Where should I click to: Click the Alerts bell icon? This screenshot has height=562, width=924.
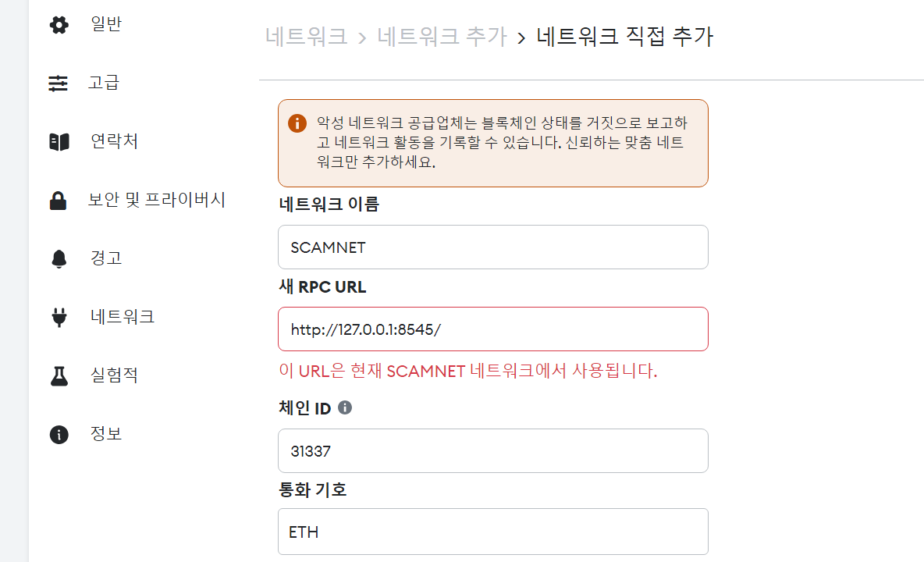pos(59,258)
